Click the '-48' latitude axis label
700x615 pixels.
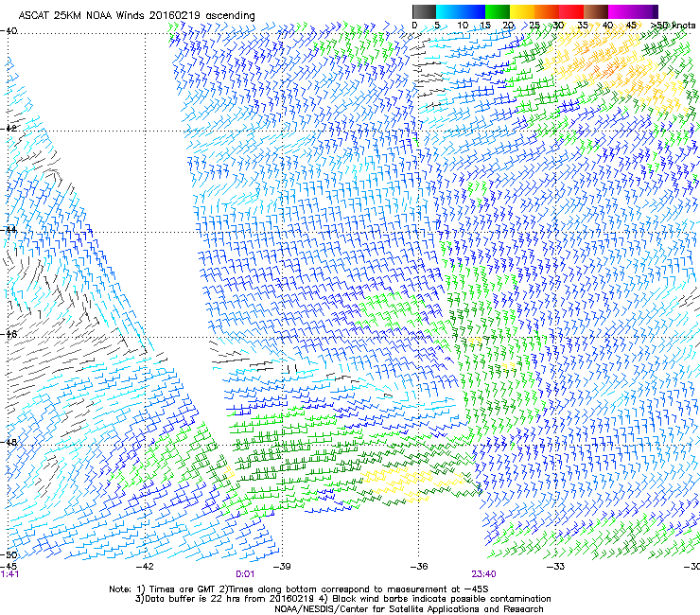(x=9, y=442)
